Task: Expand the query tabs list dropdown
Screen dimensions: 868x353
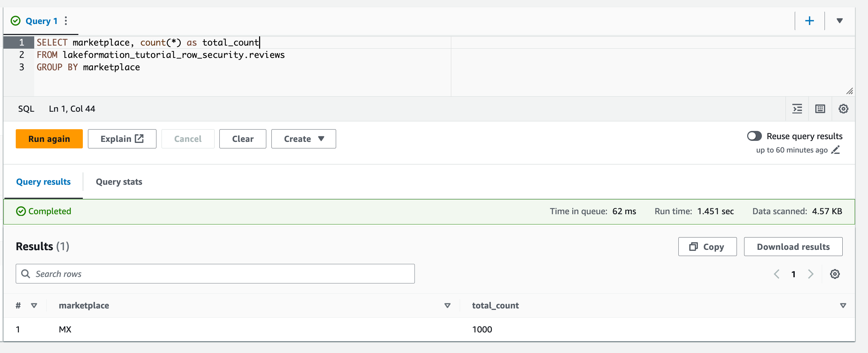Action: (x=840, y=21)
